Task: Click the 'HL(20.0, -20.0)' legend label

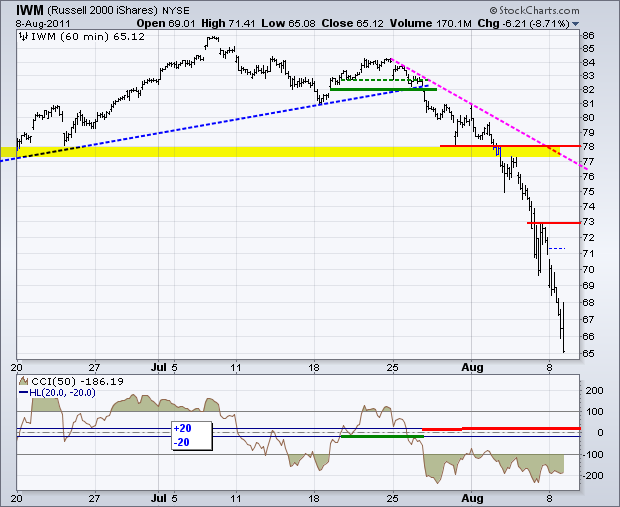Action: click(x=62, y=393)
